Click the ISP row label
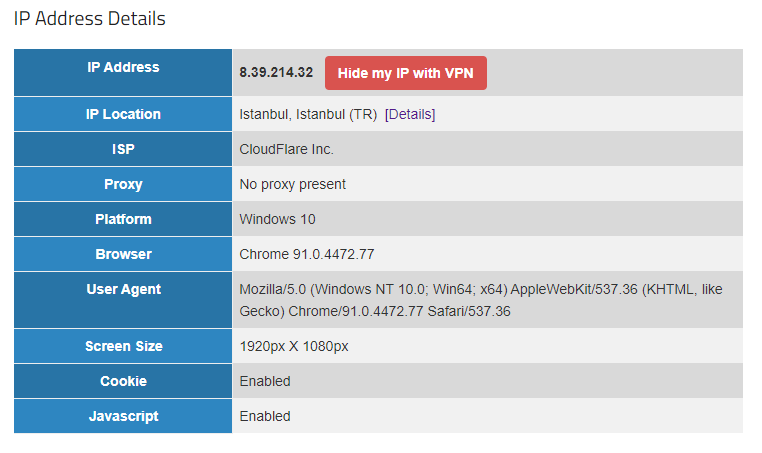 123,149
